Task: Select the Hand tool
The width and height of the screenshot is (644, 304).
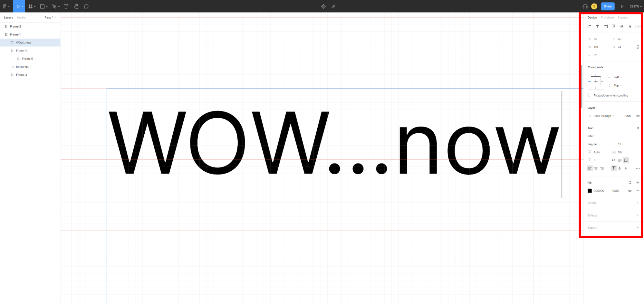Action: 76,6
